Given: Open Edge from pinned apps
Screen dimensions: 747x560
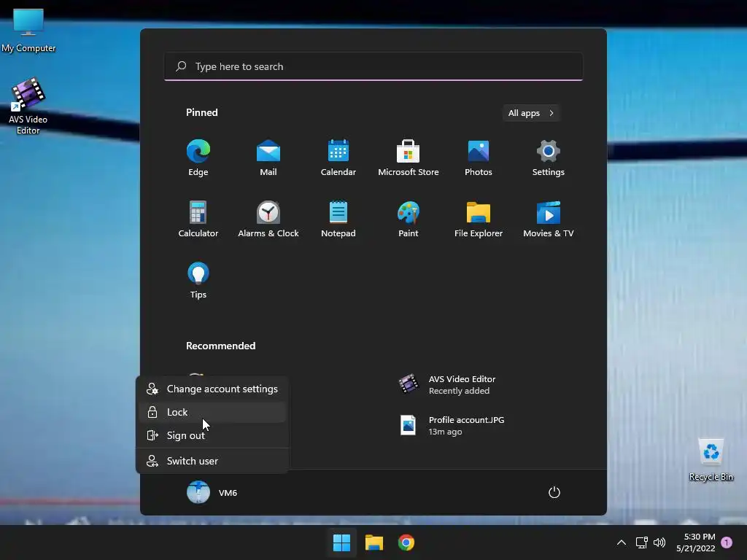Looking at the screenshot, I should click(x=198, y=158).
